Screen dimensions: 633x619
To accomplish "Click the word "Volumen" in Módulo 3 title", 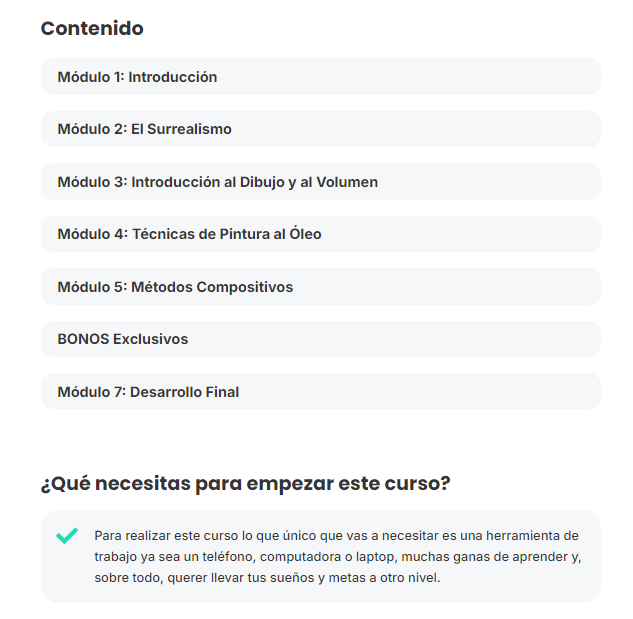I will pyautogui.click(x=347, y=182).
